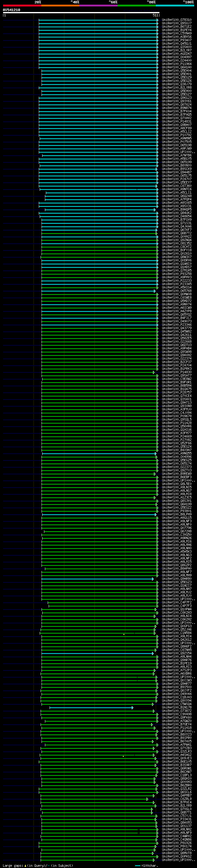Screen dimensions: 197x868
Task: Select hit label UniRef100_A9NQ55
Action: 177,453
